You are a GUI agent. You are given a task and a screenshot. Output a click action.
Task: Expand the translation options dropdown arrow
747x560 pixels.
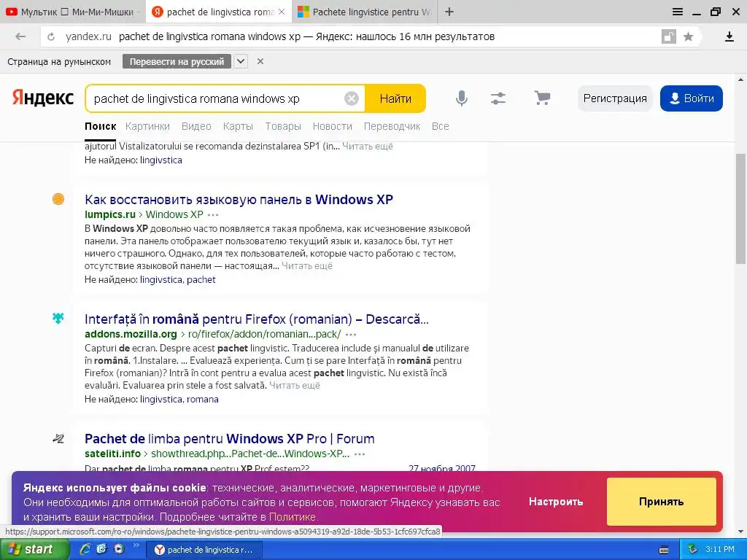coord(241,61)
